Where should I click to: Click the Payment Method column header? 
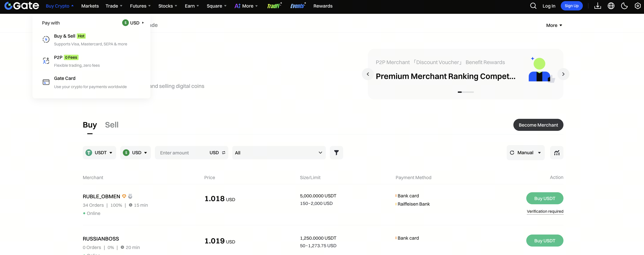413,178
